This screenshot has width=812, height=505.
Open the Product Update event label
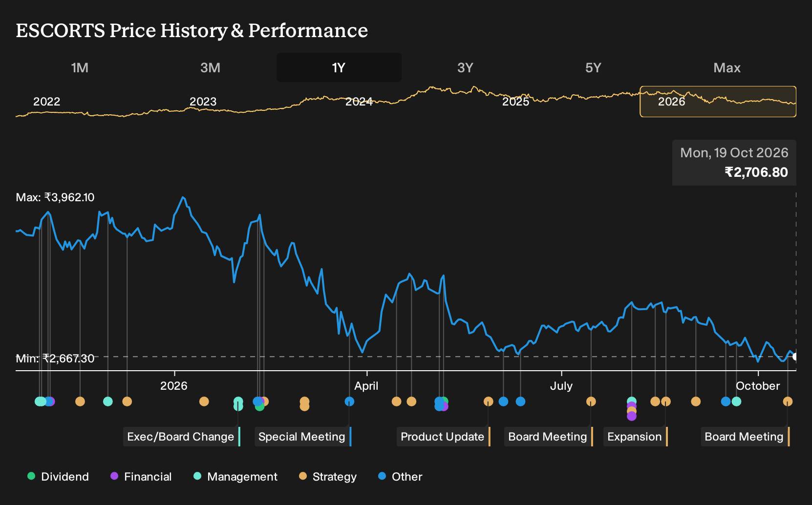click(444, 437)
